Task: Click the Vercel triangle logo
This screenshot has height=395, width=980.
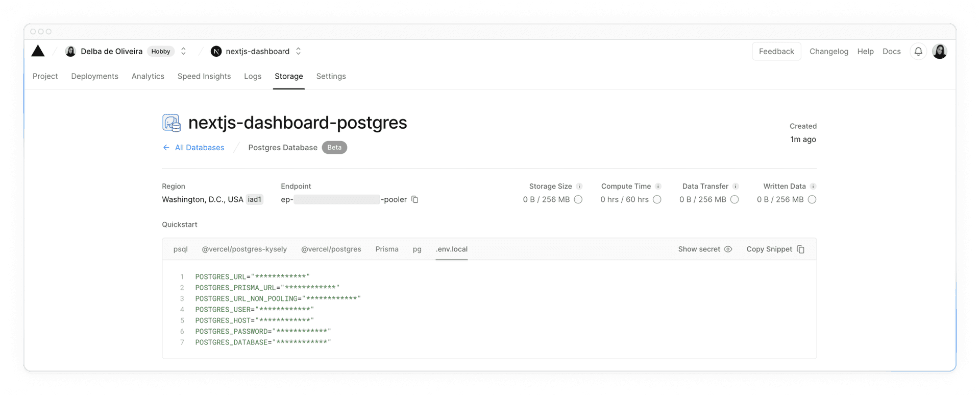Action: coord(38,51)
